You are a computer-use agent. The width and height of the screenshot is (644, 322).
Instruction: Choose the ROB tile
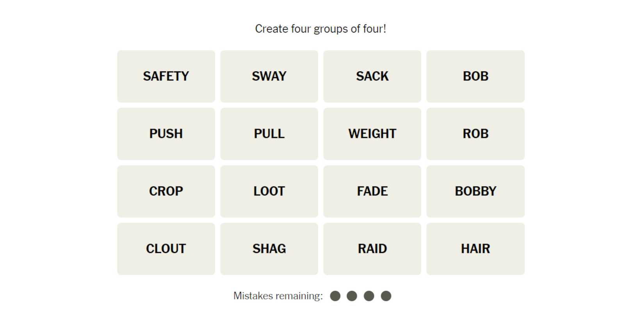[475, 133]
